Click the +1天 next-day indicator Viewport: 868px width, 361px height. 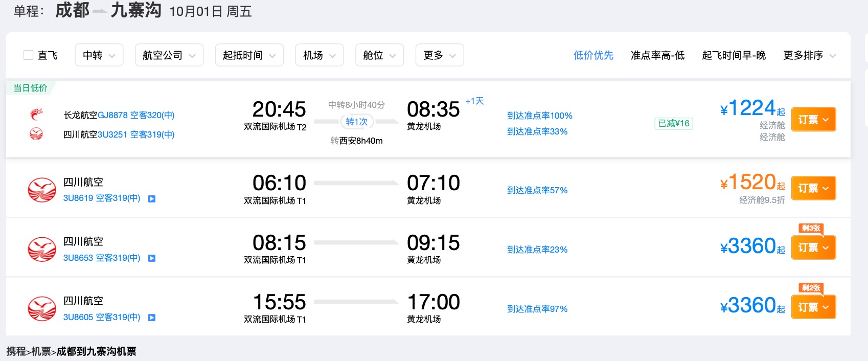pos(474,101)
